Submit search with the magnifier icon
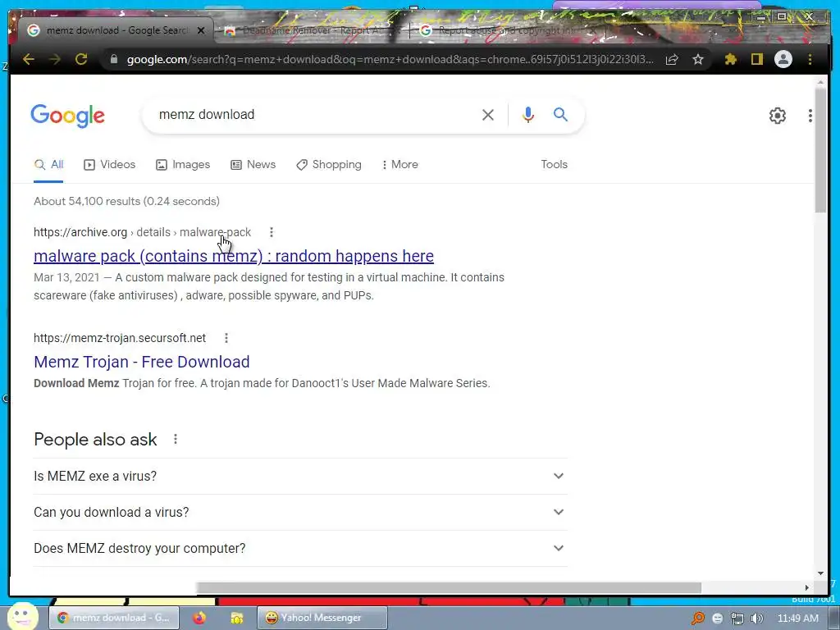The image size is (840, 630). tap(560, 114)
